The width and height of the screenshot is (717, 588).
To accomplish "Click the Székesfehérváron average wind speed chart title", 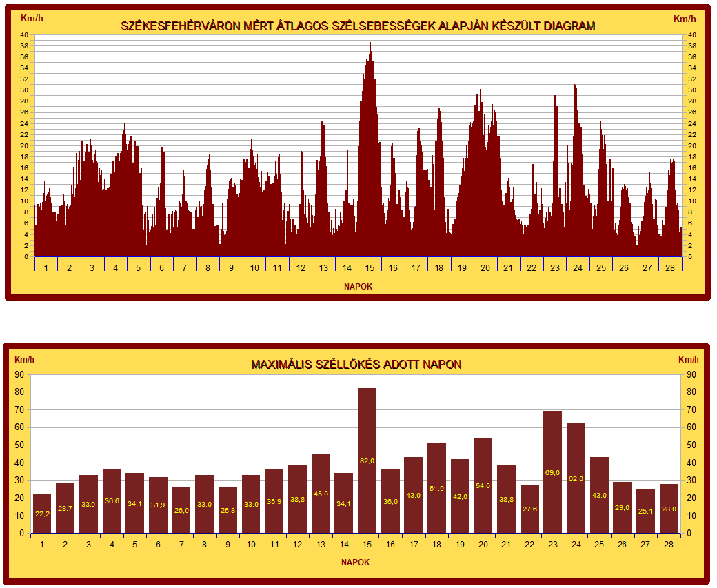I will click(x=358, y=26).
